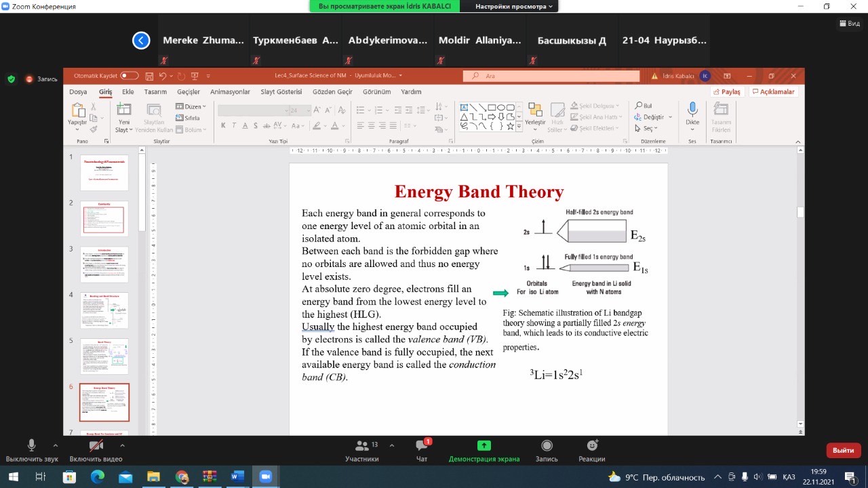Viewport: 868px width, 488px height.
Task: Turn on camera with Включить видео
Action: coord(96,445)
